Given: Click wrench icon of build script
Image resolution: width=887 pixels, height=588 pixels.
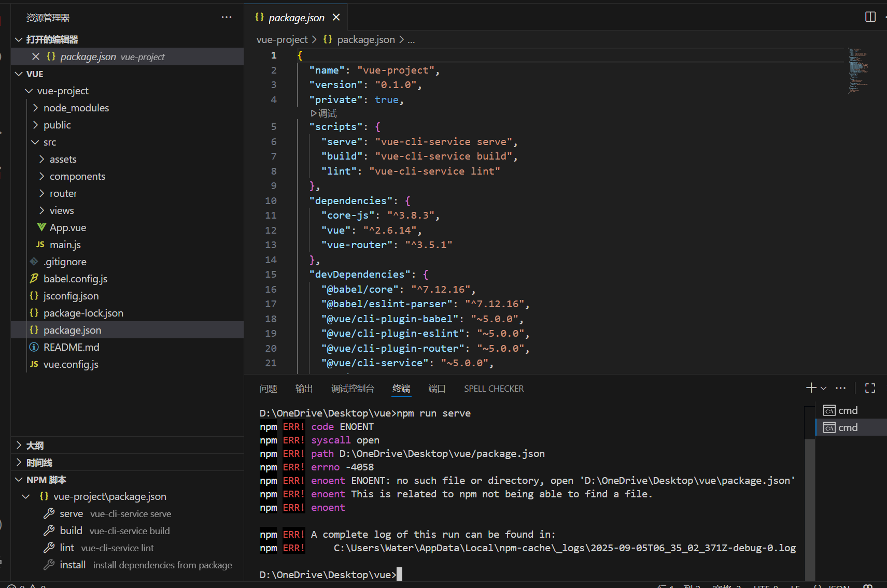Looking at the screenshot, I should click(49, 530).
